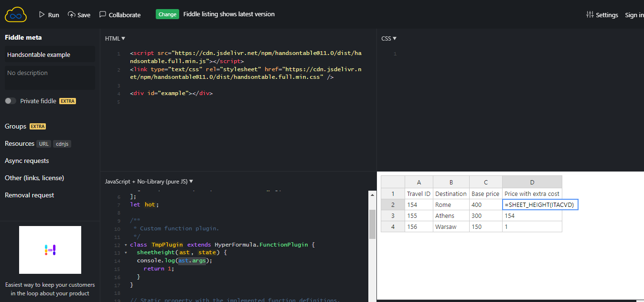Select row header 3 in the table
The width and height of the screenshot is (644, 302).
(x=393, y=216)
